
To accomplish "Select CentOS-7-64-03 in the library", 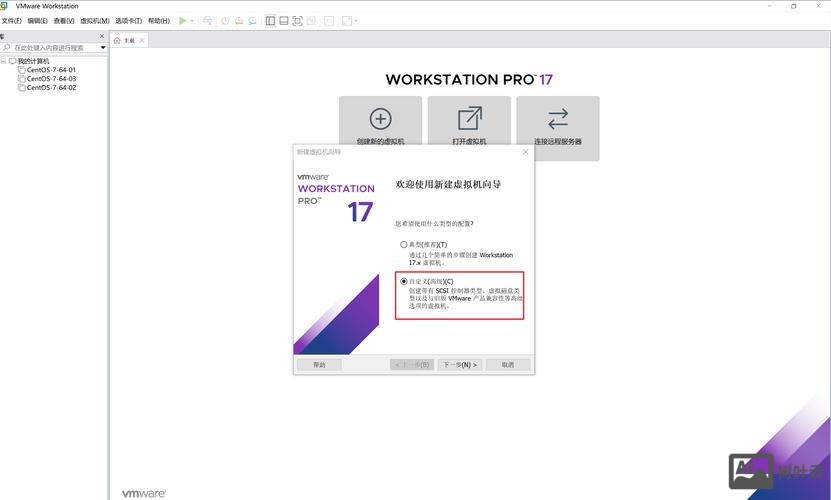I will pyautogui.click(x=51, y=78).
